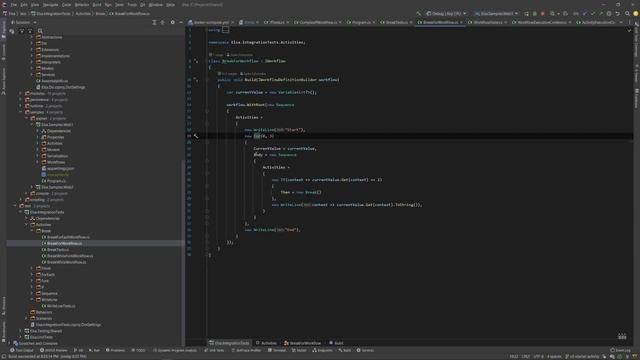Viewport: 640px width, 360px height.
Task: Open the Elsa.Samples.Web1 run configuration dropdown
Action: click(496, 14)
